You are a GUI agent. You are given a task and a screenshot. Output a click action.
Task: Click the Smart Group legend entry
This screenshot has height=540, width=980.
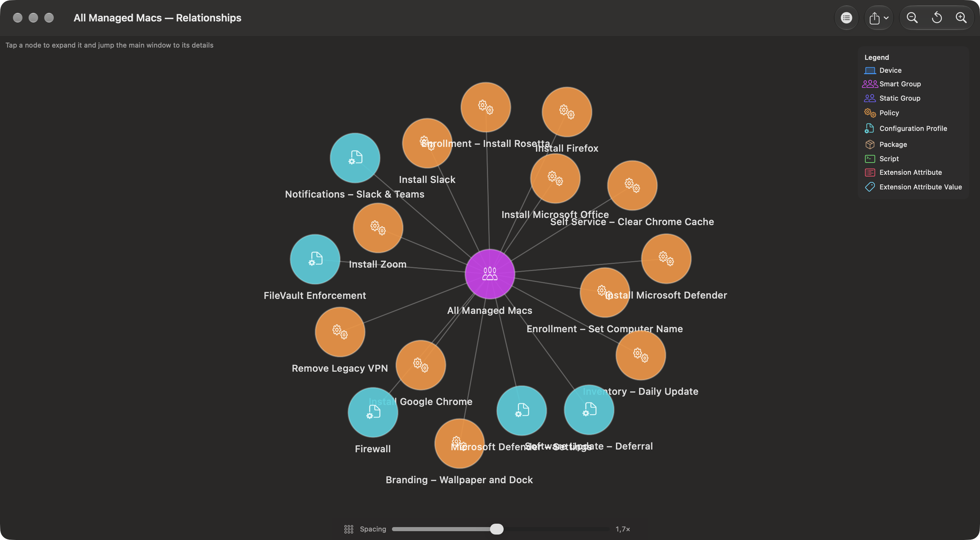[892, 84]
